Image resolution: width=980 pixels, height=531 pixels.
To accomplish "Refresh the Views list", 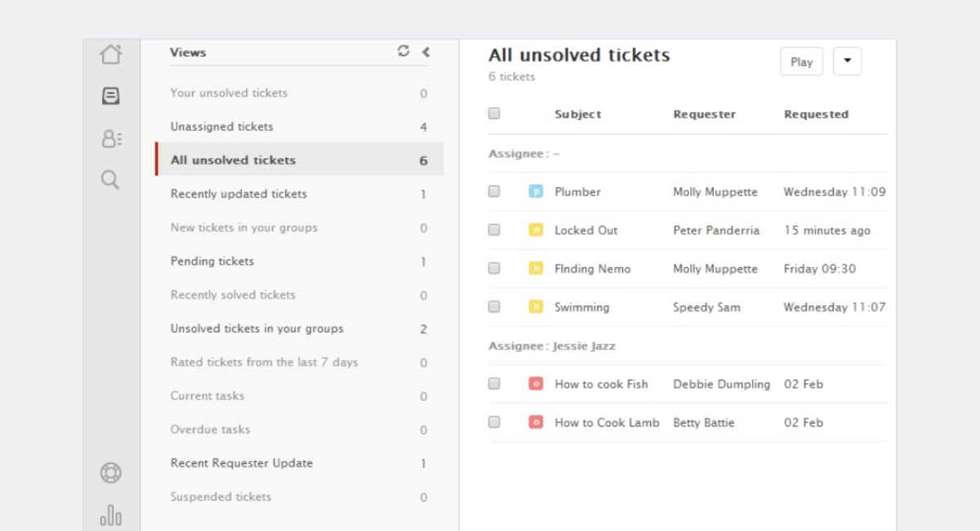I will tap(403, 51).
